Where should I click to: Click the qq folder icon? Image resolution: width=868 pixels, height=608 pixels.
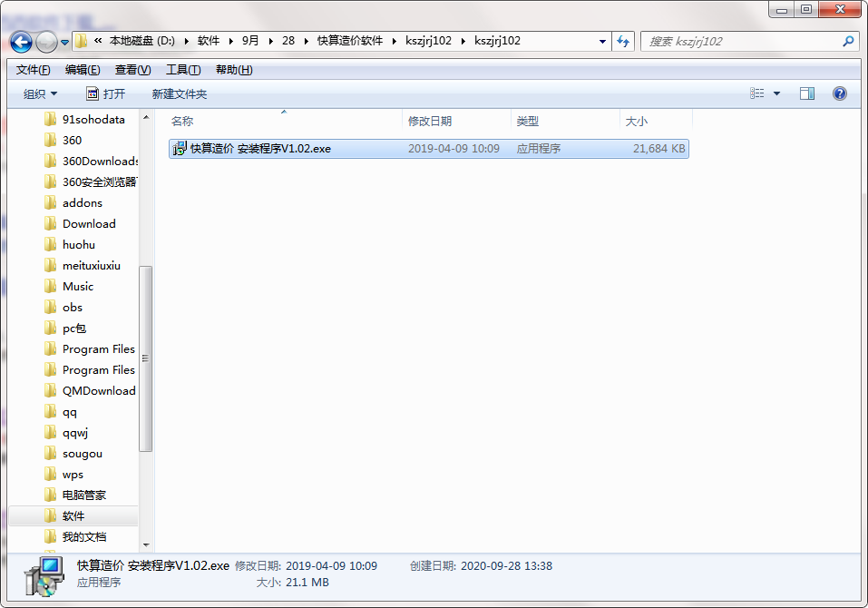(x=51, y=412)
